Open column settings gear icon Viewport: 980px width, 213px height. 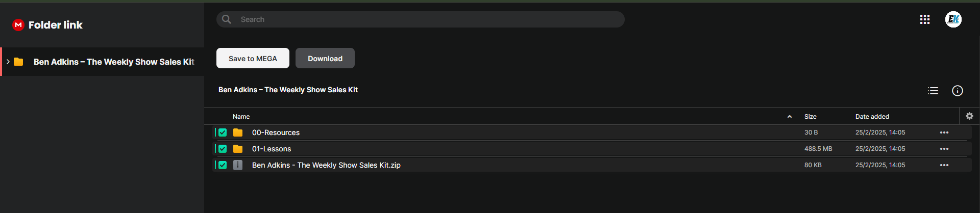pyautogui.click(x=969, y=116)
